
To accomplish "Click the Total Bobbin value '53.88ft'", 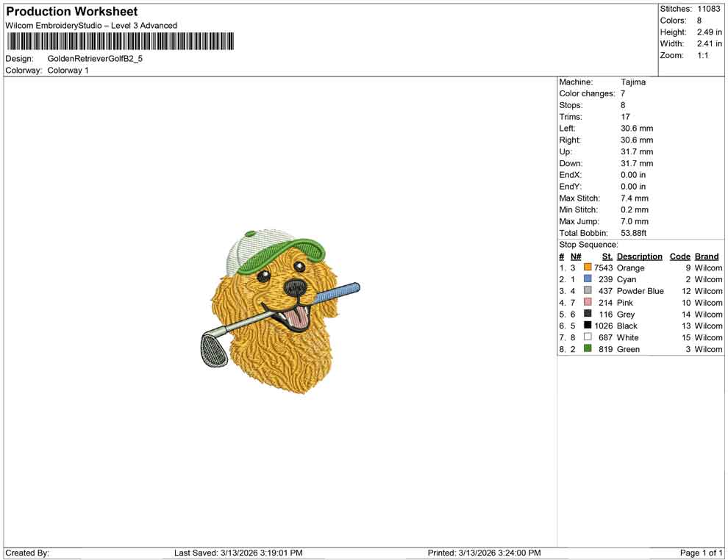I will click(x=633, y=233).
